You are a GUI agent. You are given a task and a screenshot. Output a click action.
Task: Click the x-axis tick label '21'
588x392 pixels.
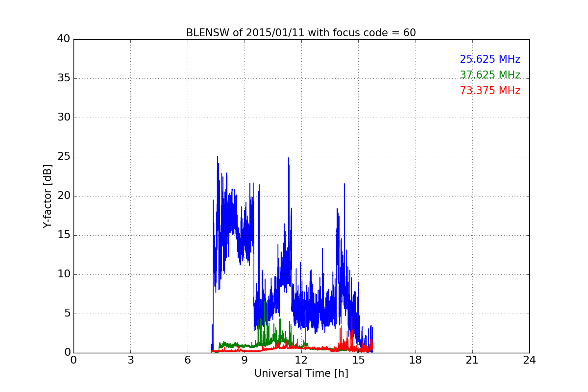[x=472, y=360]
